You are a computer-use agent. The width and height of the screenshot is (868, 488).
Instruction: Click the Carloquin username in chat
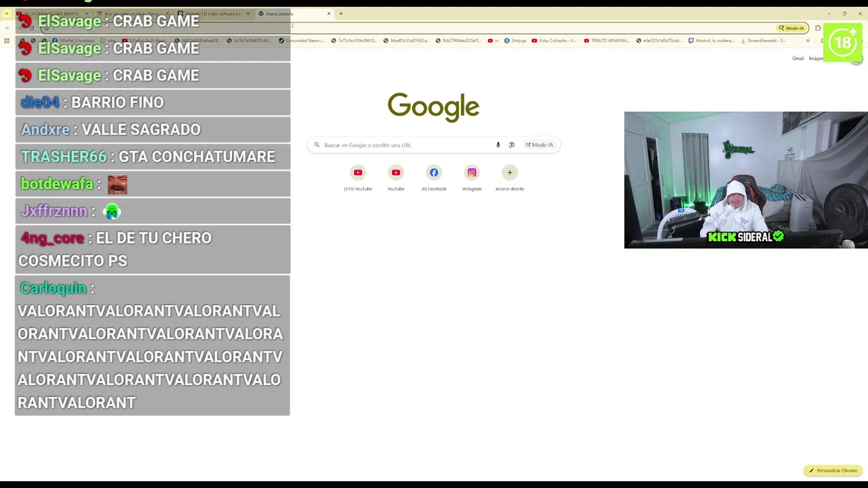(54, 288)
